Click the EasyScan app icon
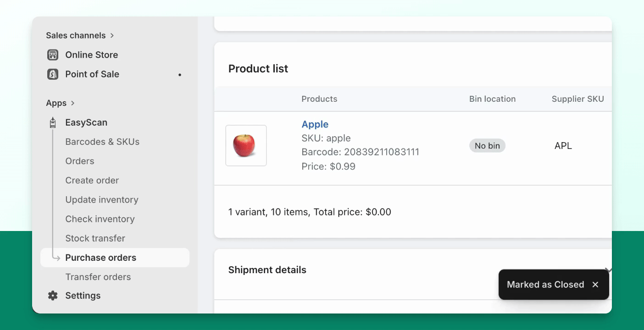 click(53, 122)
